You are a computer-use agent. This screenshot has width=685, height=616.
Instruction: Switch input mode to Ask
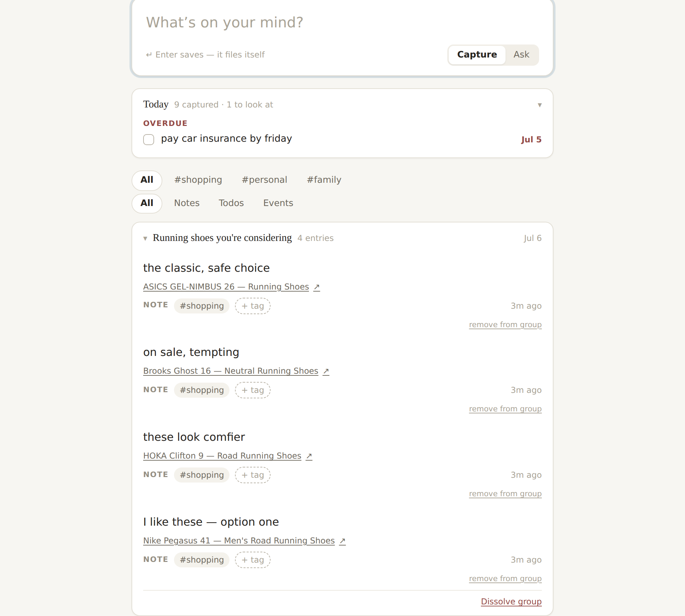[521, 55]
